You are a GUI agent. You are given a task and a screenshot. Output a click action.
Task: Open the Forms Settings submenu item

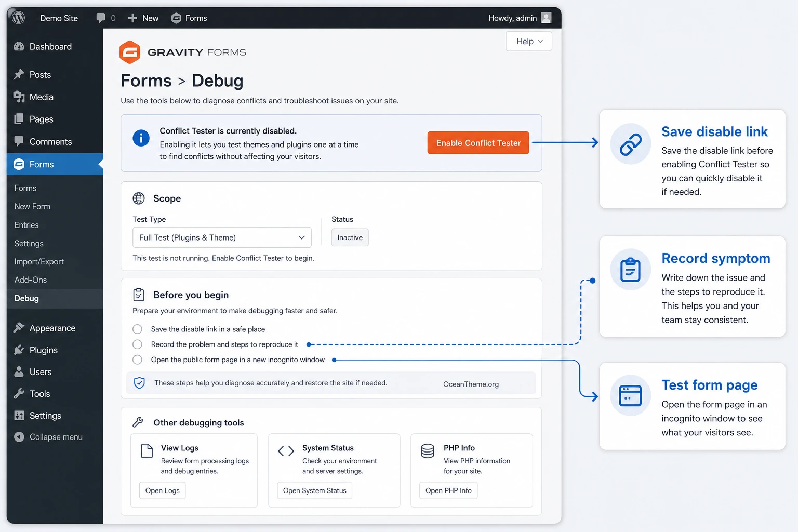coord(29,243)
